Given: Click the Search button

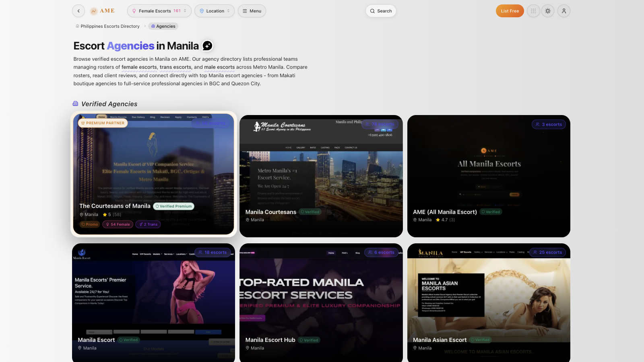Looking at the screenshot, I should point(381,11).
